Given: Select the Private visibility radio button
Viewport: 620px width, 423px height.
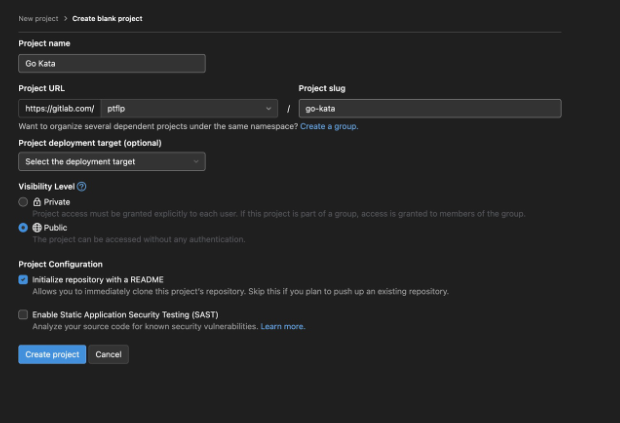Looking at the screenshot, I should [23, 201].
